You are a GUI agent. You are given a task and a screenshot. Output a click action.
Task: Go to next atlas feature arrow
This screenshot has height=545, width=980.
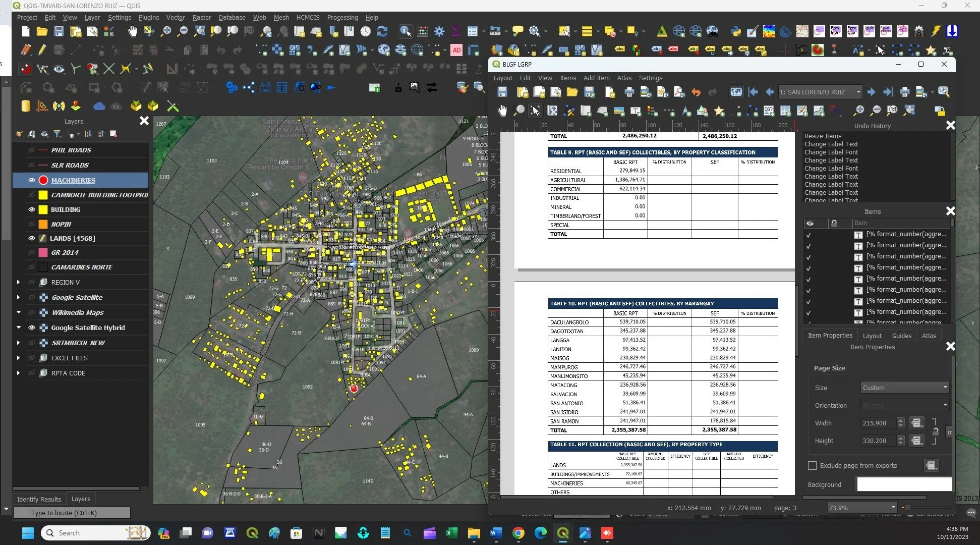pyautogui.click(x=871, y=92)
